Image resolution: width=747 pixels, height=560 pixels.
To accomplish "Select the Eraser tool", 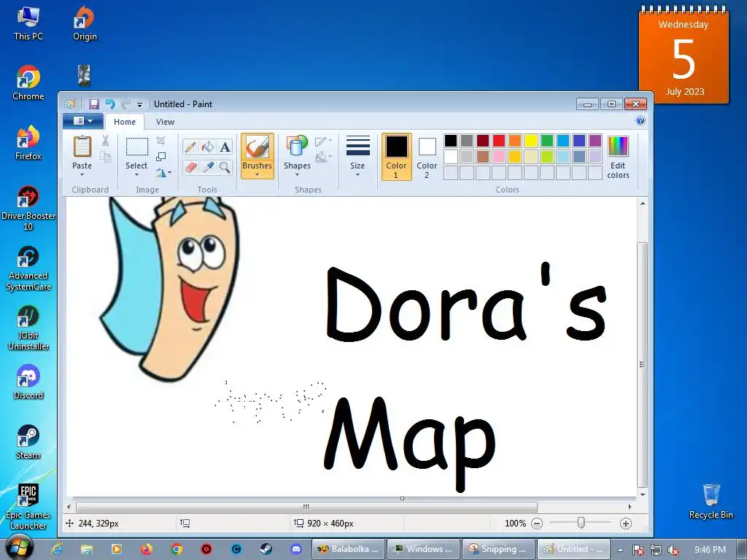I will click(x=190, y=167).
